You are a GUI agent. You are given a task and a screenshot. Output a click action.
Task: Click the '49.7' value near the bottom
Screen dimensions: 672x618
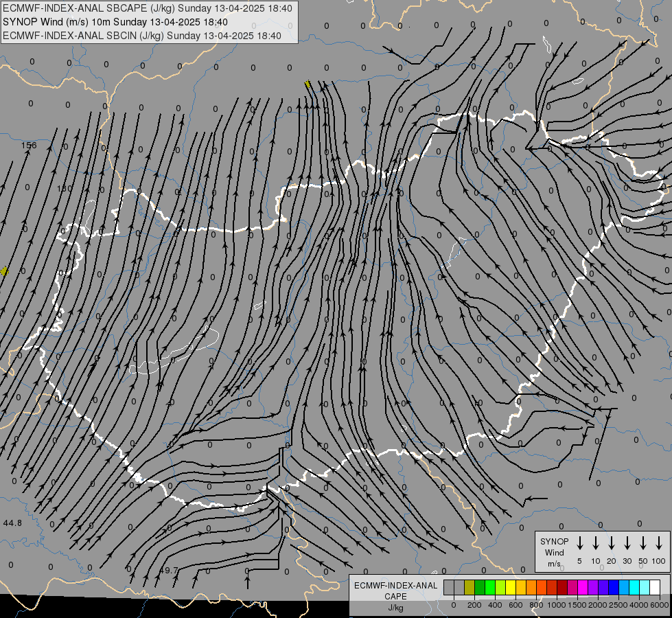coord(168,571)
